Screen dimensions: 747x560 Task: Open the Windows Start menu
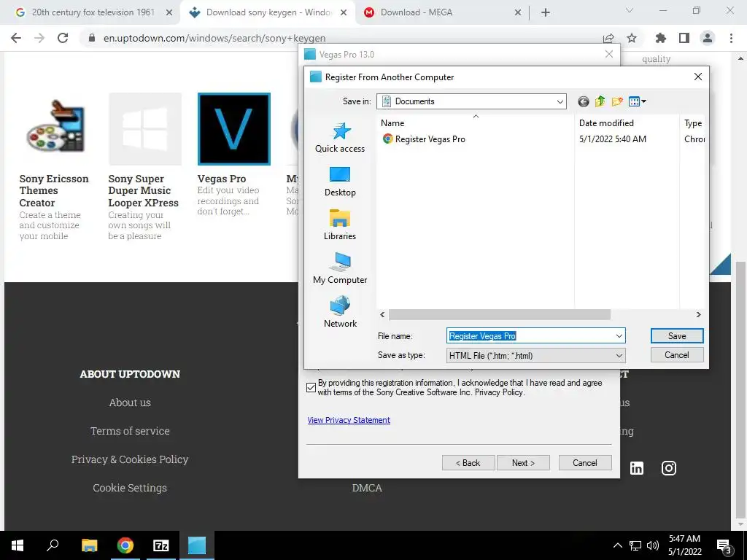[18, 545]
